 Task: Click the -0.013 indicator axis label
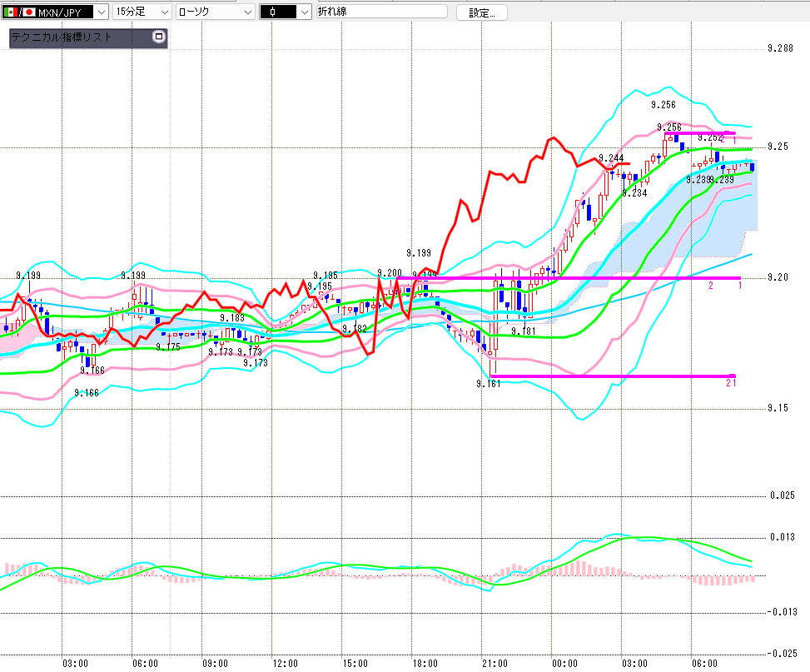point(781,612)
